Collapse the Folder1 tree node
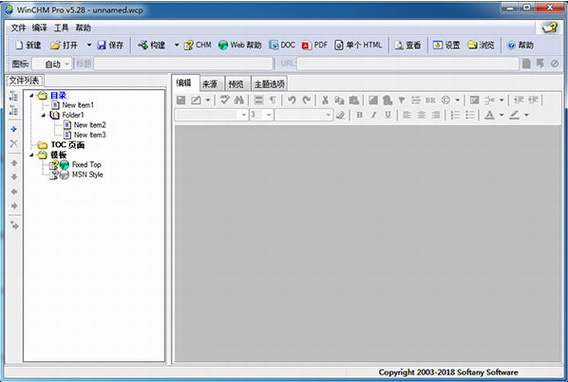Screen dimensions: 568x382 pyautogui.click(x=43, y=115)
